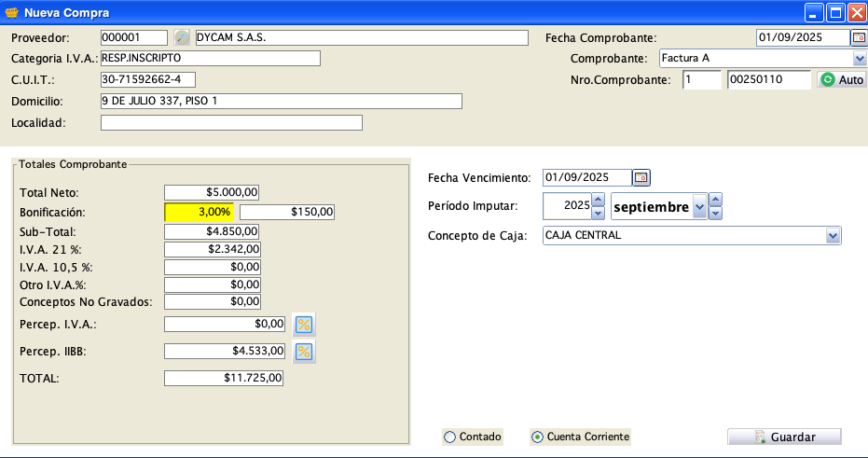Open the septiembre month dropdown
868x458 pixels.
[x=699, y=207]
